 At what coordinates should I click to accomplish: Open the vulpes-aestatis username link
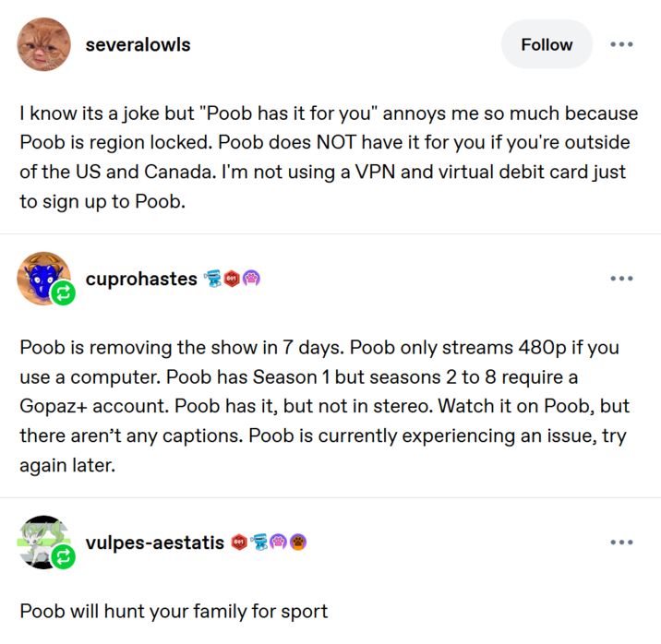pos(154,543)
